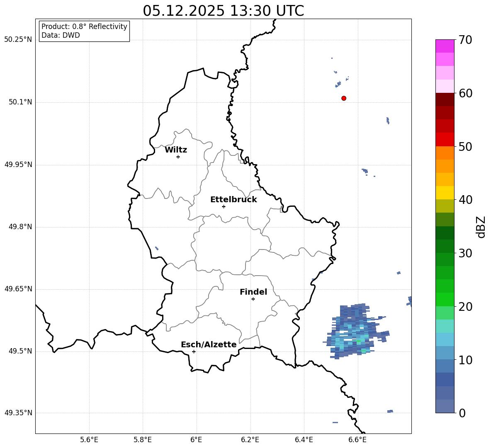Click the '6°E' longitude label
491x448 pixels.
click(196, 440)
